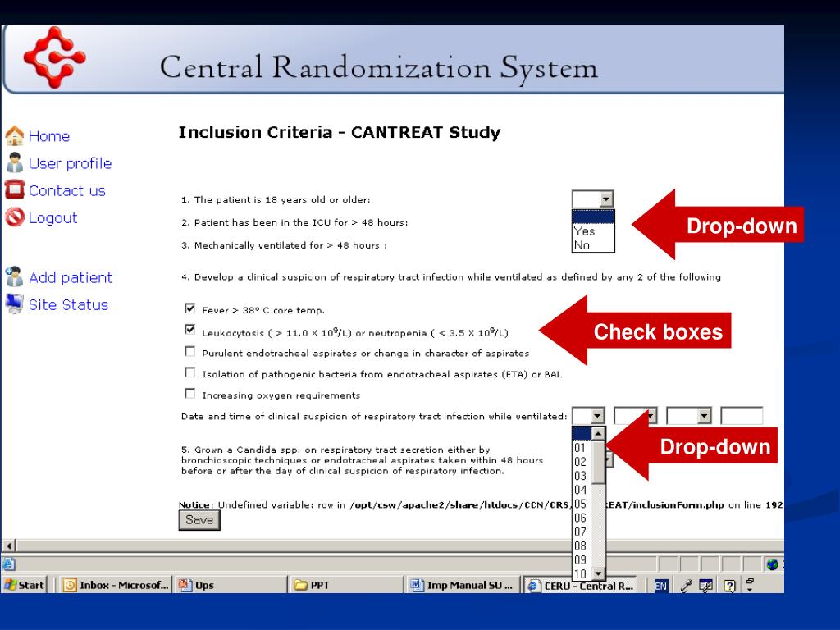Open the User profile link

70,163
